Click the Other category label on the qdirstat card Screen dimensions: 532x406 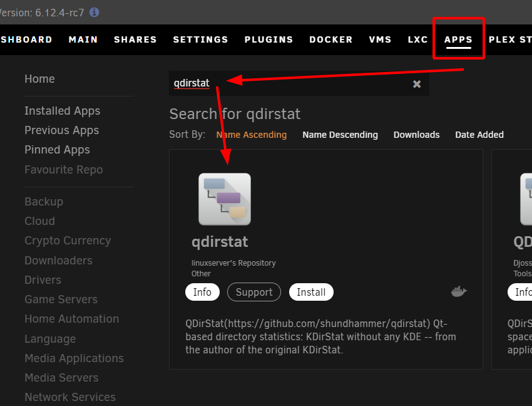click(x=201, y=274)
